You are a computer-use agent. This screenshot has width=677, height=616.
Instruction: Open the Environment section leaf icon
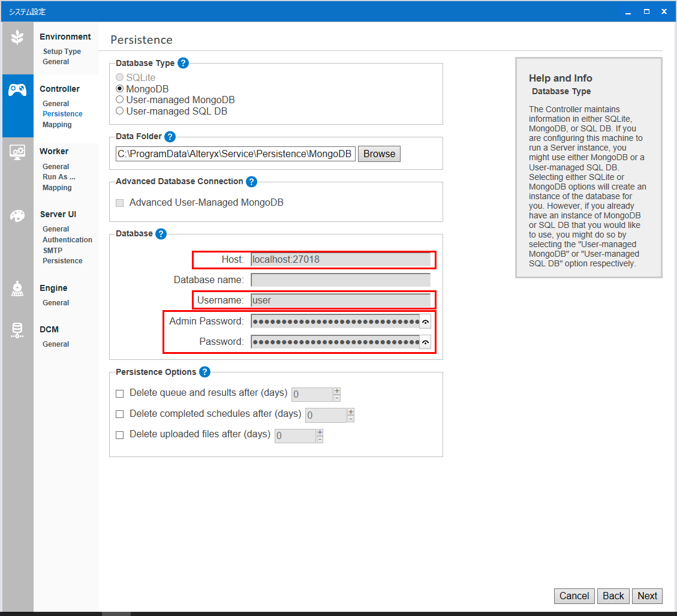pyautogui.click(x=17, y=38)
